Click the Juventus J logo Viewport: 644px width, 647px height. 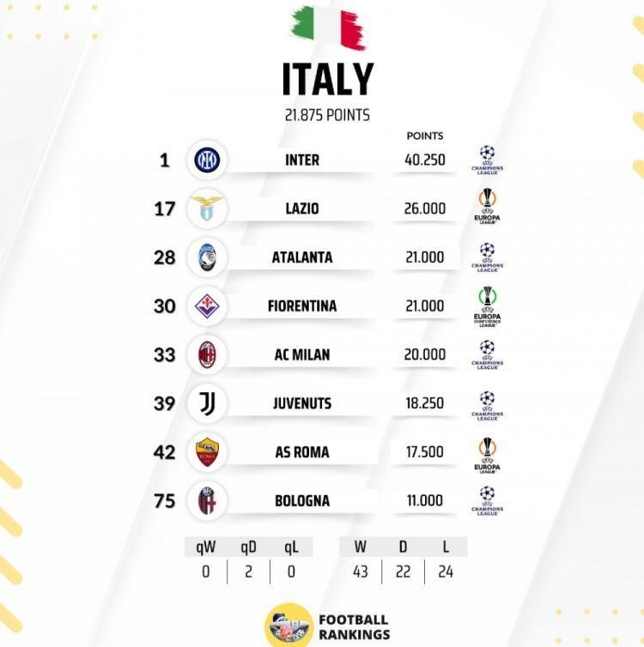(207, 403)
